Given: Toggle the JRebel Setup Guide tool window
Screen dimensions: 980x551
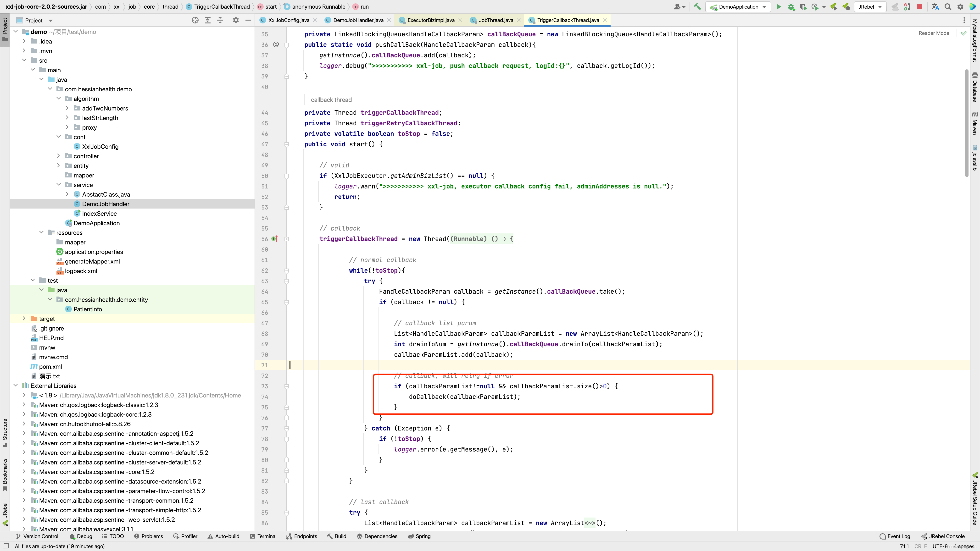Looking at the screenshot, I should point(975,499).
